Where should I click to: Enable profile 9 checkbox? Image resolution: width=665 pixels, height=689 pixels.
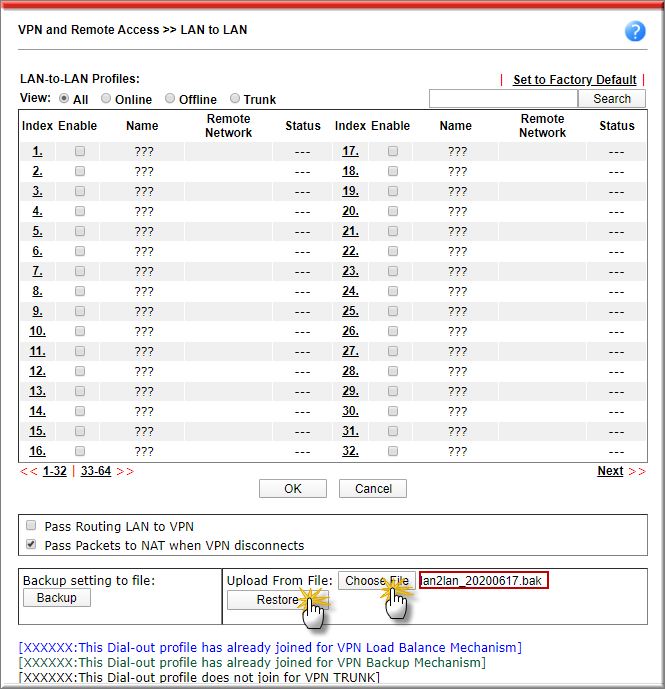click(80, 311)
